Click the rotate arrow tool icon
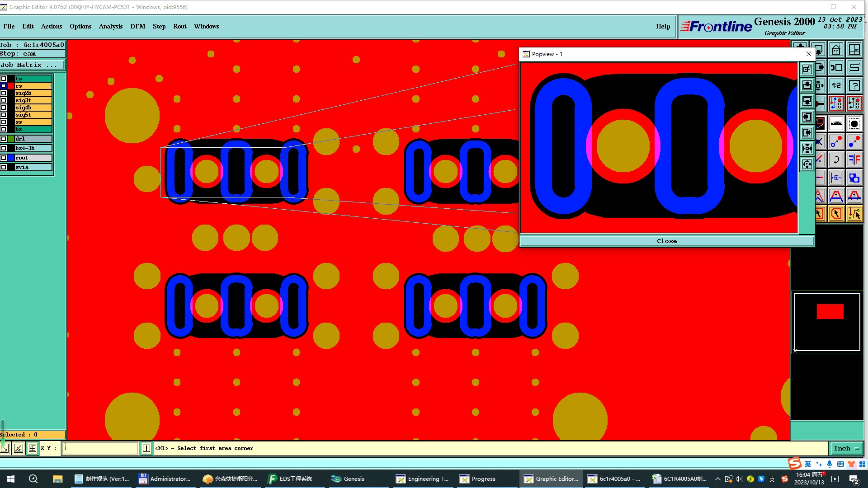The image size is (868, 488). point(836,159)
